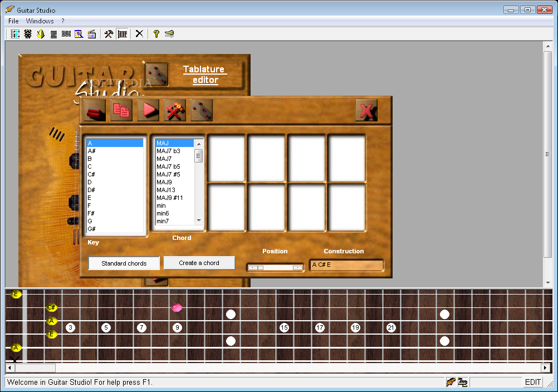Screen dimensions: 558x392
Task: Click the red eraser icon in chord panel
Action: [95, 110]
